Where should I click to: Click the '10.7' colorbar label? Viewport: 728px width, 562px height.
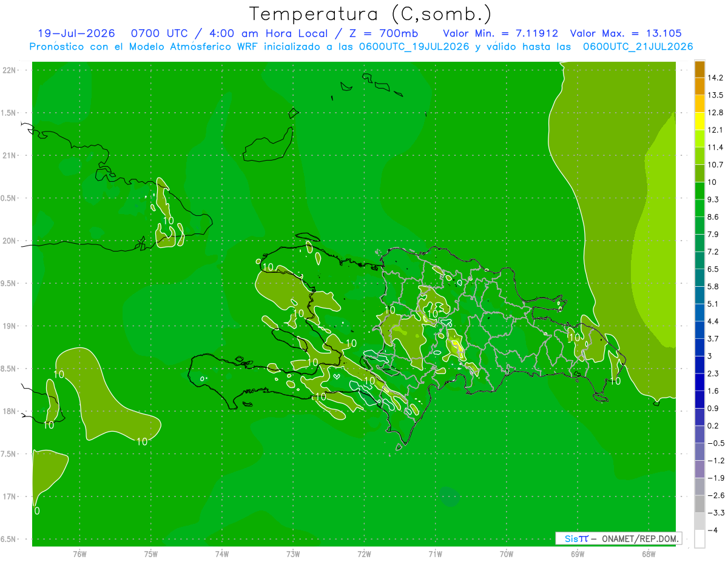[716, 165]
